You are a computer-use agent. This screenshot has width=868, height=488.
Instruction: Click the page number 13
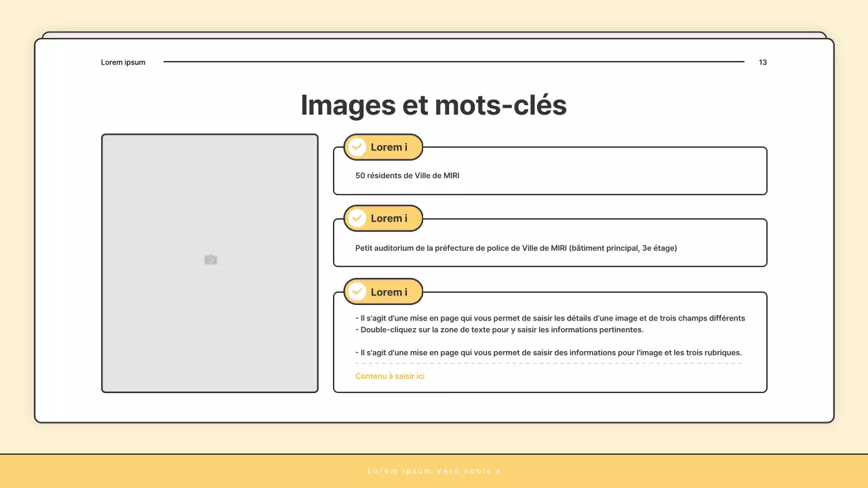pos(762,62)
